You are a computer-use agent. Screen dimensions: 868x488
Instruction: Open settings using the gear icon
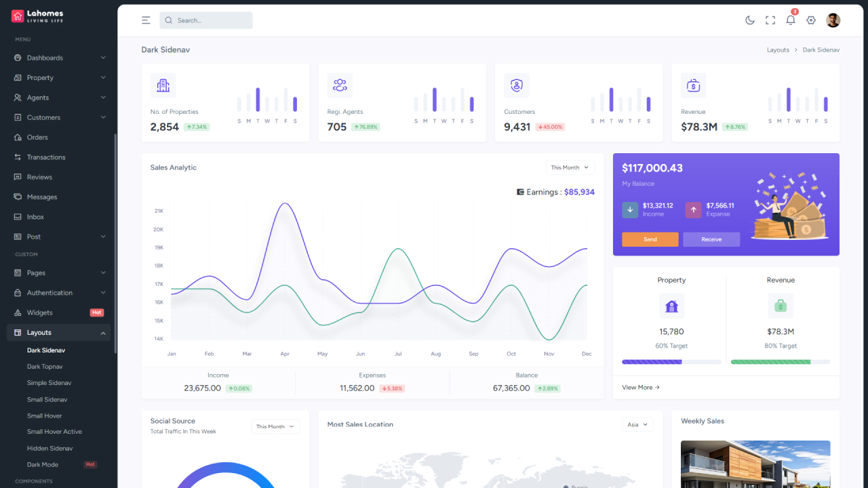(x=811, y=20)
